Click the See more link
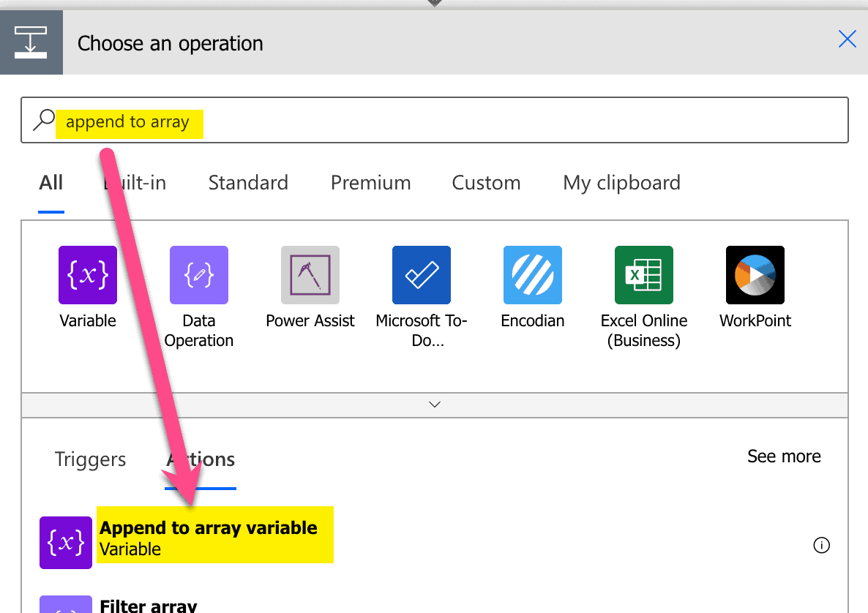 coord(784,456)
